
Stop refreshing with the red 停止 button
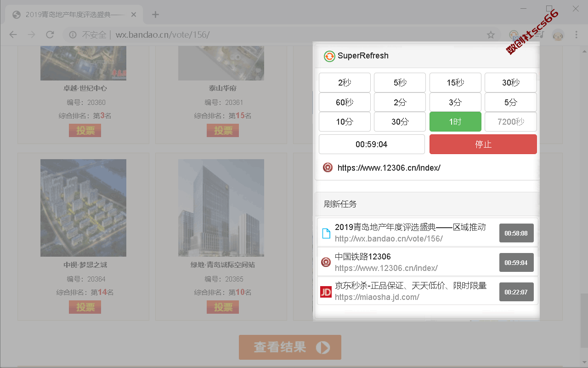tap(483, 144)
